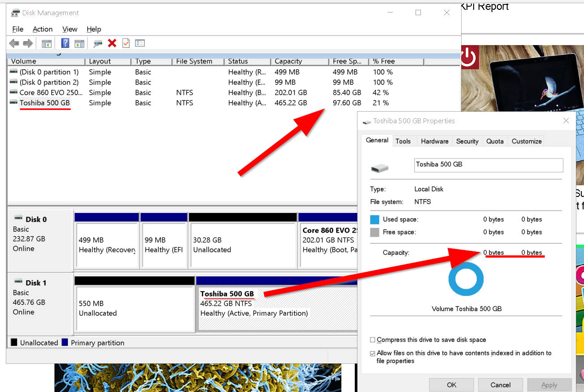
Task: Enable Compress this drive checkbox
Action: 373,340
